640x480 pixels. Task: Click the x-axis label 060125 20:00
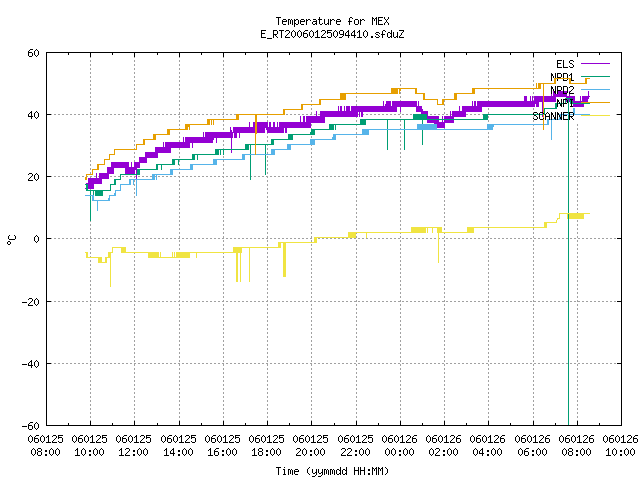[x=311, y=446]
